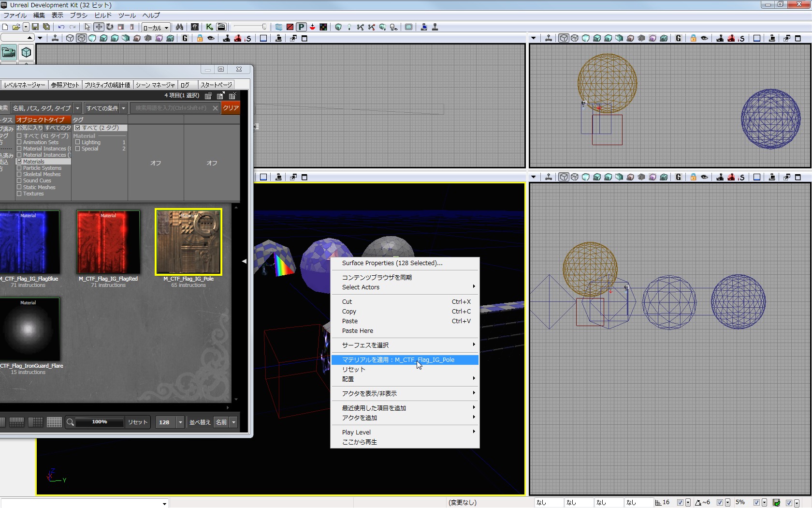Click the camera mode icon on left panel
Viewport: 812px width, 508px height.
coord(9,52)
